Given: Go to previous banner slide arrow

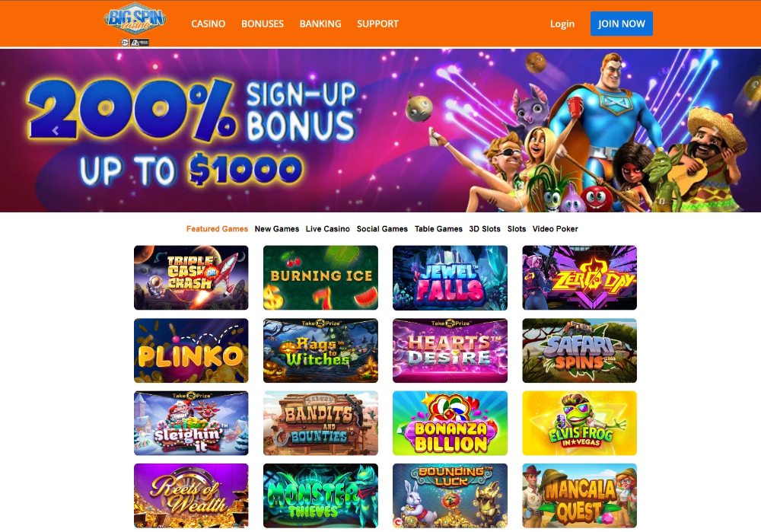Looking at the screenshot, I should [x=56, y=131].
